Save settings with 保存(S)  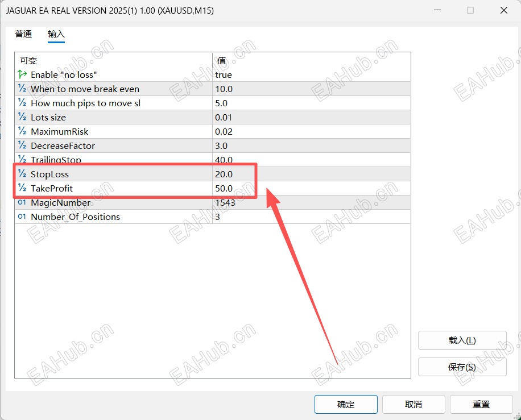click(462, 367)
